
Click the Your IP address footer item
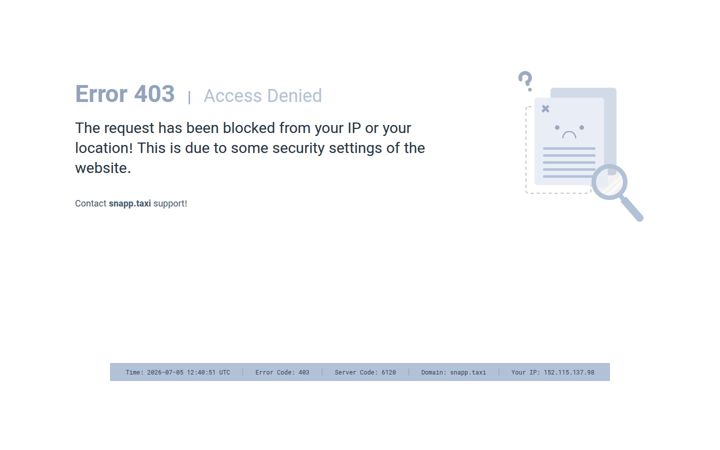point(553,372)
